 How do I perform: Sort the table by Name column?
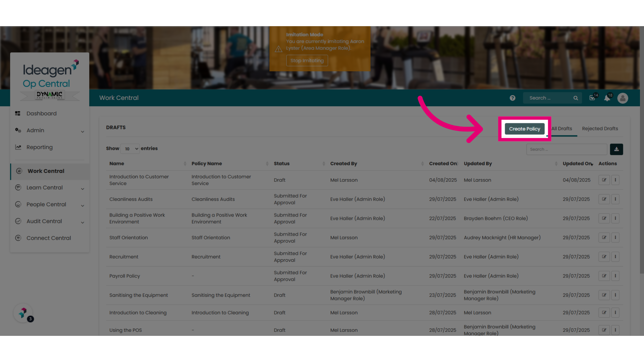(x=148, y=164)
